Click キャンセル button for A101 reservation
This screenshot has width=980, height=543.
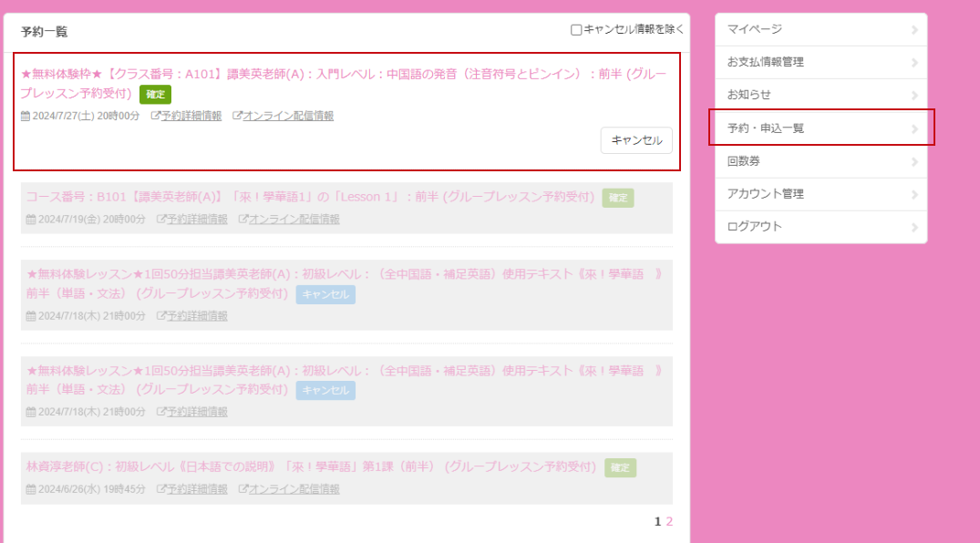coord(636,140)
